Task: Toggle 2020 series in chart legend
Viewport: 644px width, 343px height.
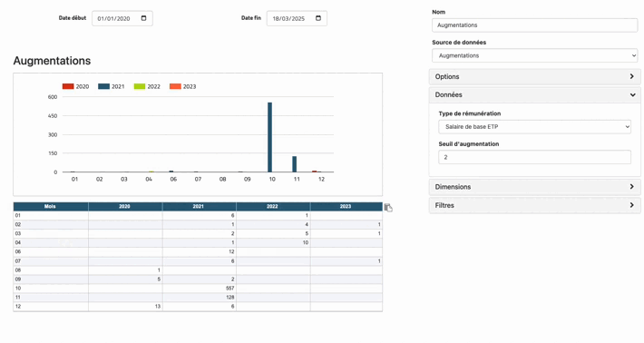Action: point(75,86)
